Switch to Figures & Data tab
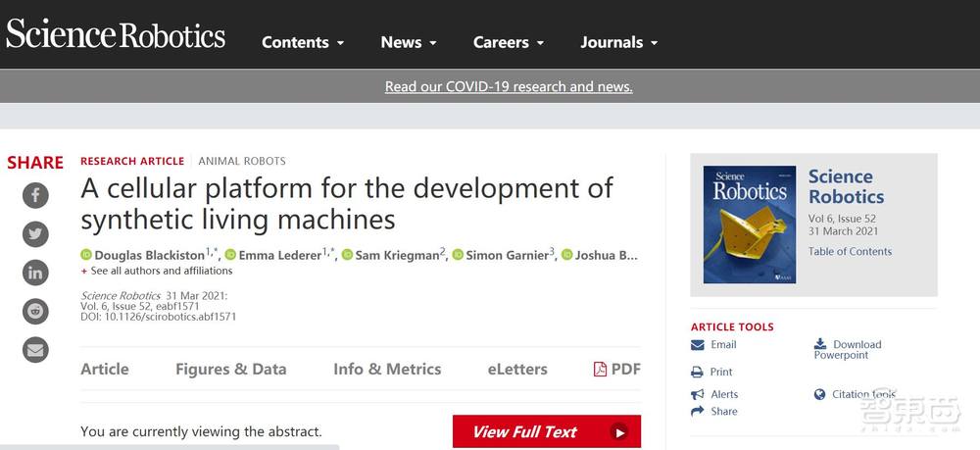 pyautogui.click(x=230, y=369)
